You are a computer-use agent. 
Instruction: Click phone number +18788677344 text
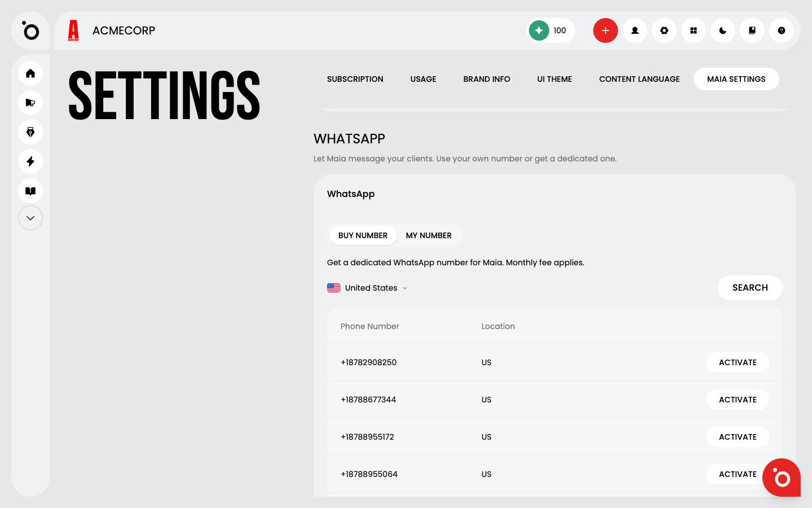(368, 400)
